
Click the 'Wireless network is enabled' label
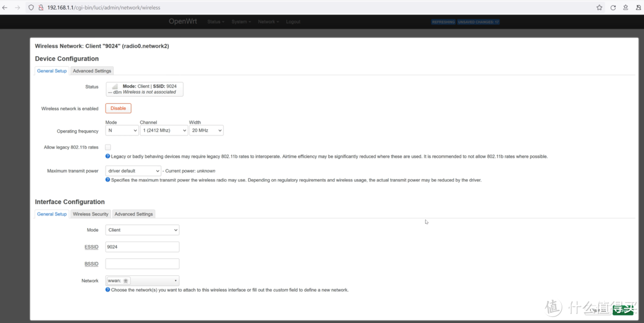(70, 109)
